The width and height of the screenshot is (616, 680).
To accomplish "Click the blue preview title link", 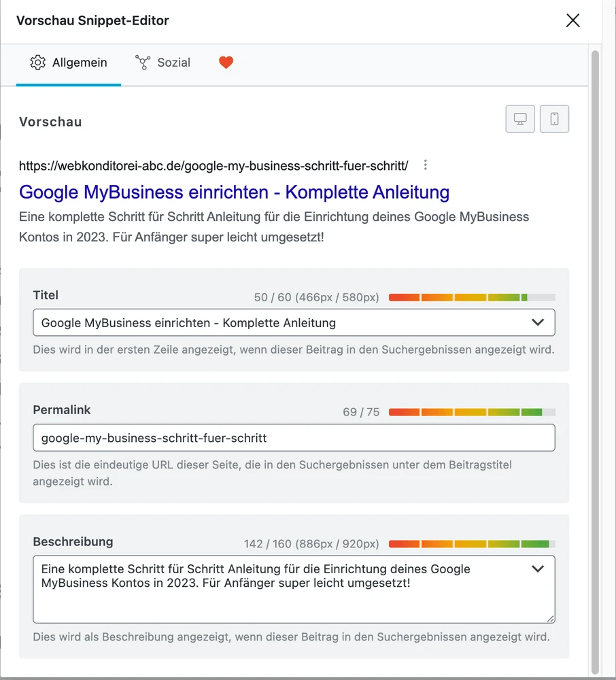I will [234, 192].
